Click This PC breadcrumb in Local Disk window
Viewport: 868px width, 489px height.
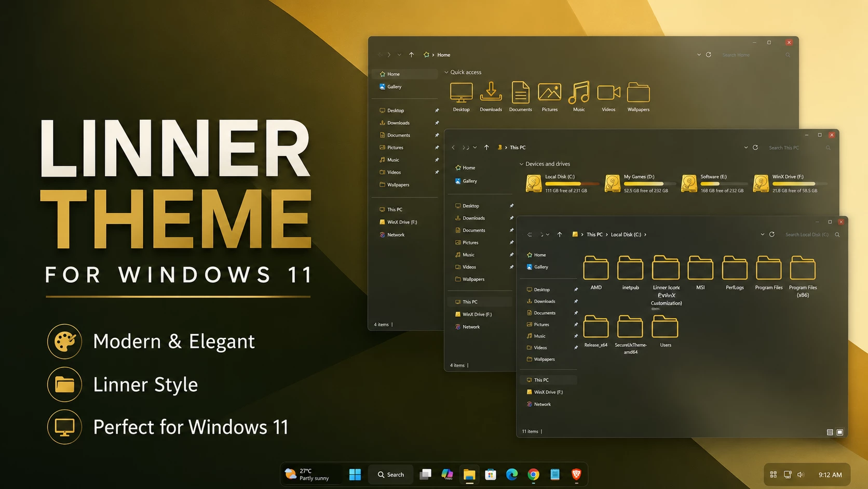point(594,234)
